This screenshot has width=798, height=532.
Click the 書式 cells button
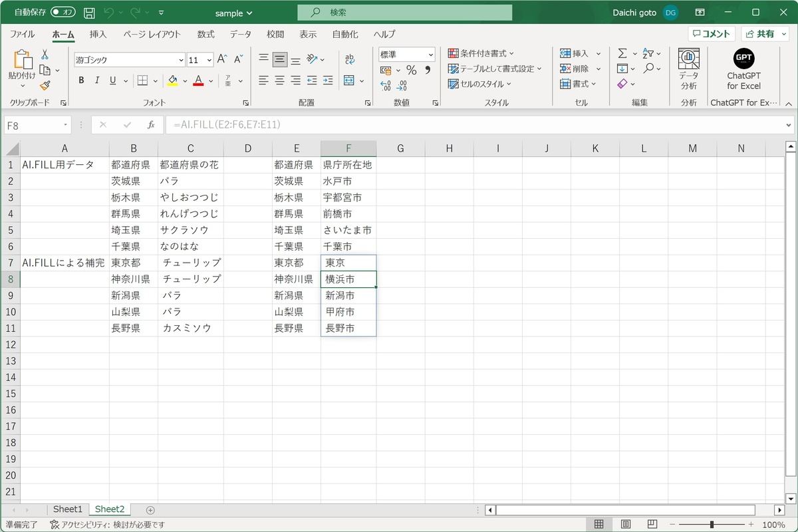coord(579,84)
